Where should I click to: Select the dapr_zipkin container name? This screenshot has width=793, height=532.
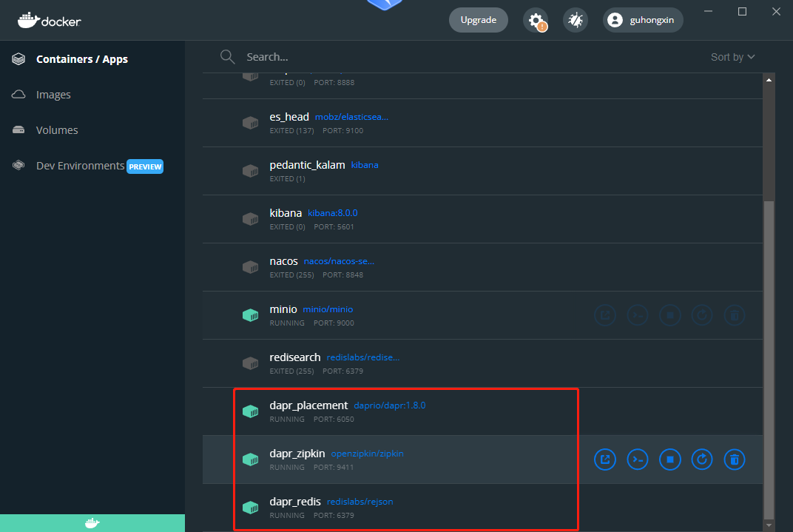tap(297, 454)
